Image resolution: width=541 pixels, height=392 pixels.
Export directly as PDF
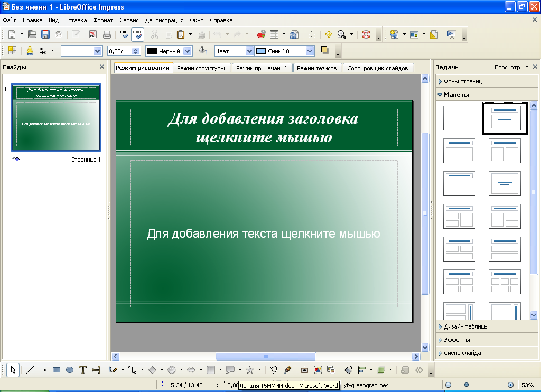pyautogui.click(x=93, y=34)
